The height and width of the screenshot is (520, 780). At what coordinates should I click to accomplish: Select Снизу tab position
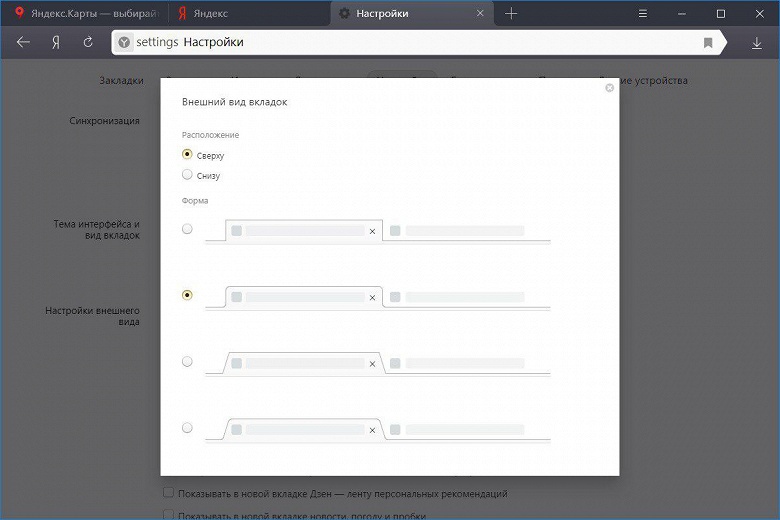[187, 174]
